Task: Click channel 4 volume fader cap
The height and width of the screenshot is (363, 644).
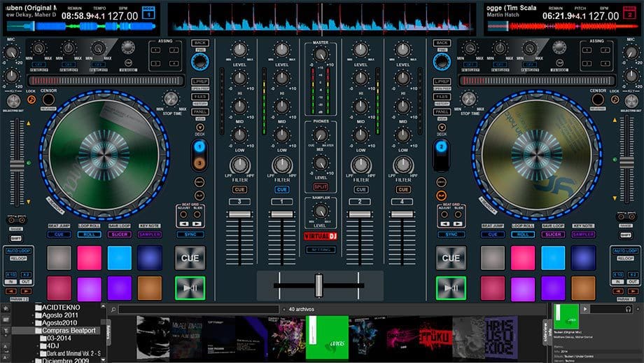Action: tap(402, 214)
